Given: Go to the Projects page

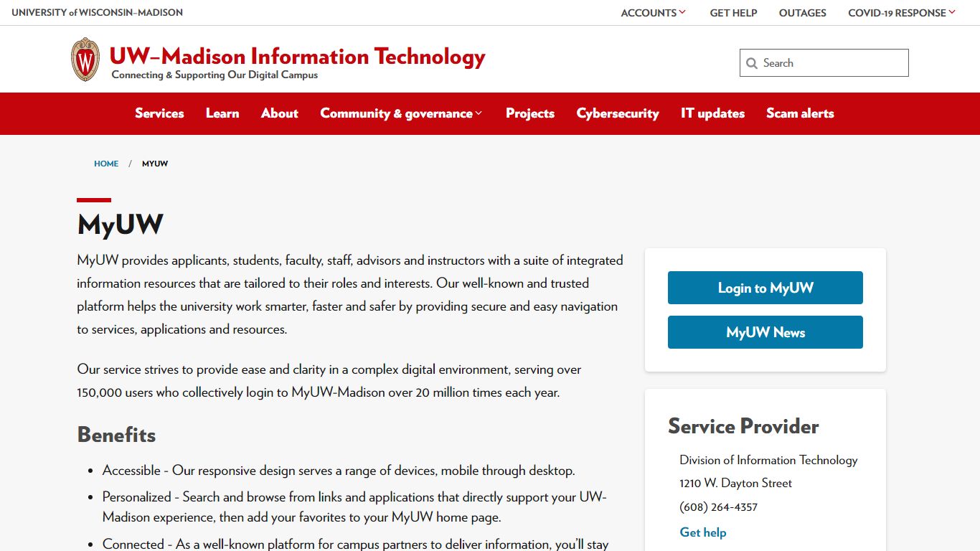Looking at the screenshot, I should [x=529, y=113].
